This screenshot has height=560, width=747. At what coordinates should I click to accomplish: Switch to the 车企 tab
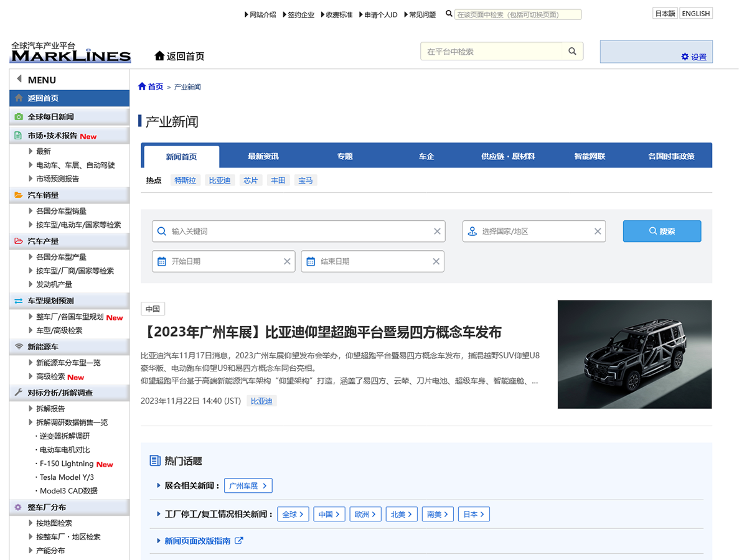[426, 156]
